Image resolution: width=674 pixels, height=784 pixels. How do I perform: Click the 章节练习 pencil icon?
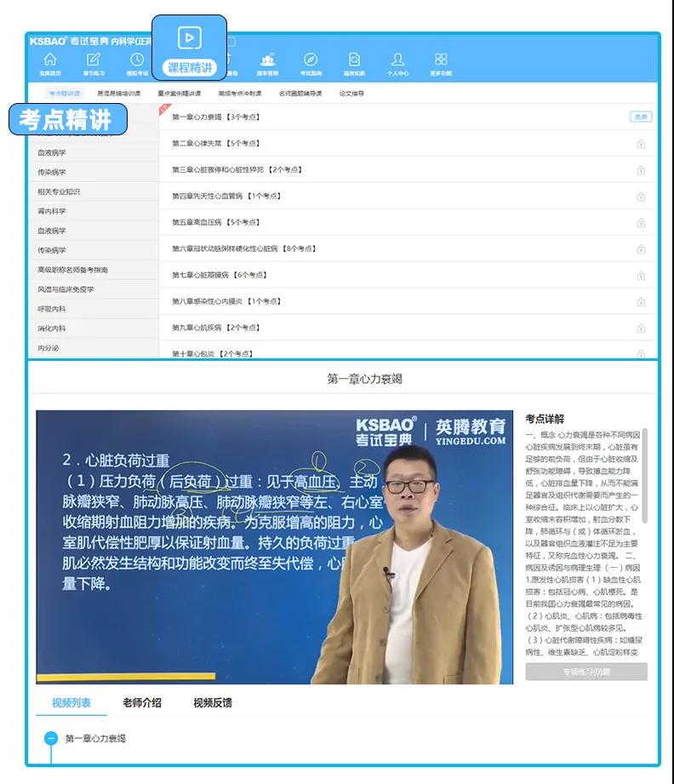coord(94,60)
